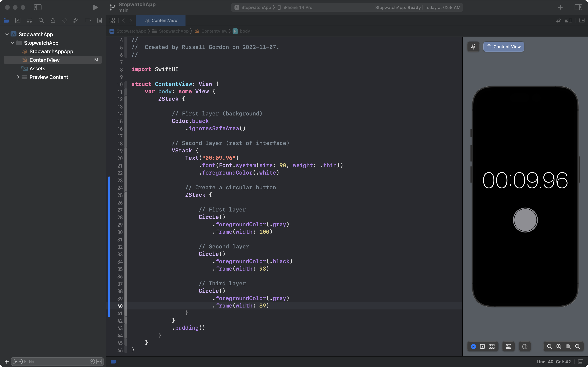Select the pin canvas position icon

473,46
